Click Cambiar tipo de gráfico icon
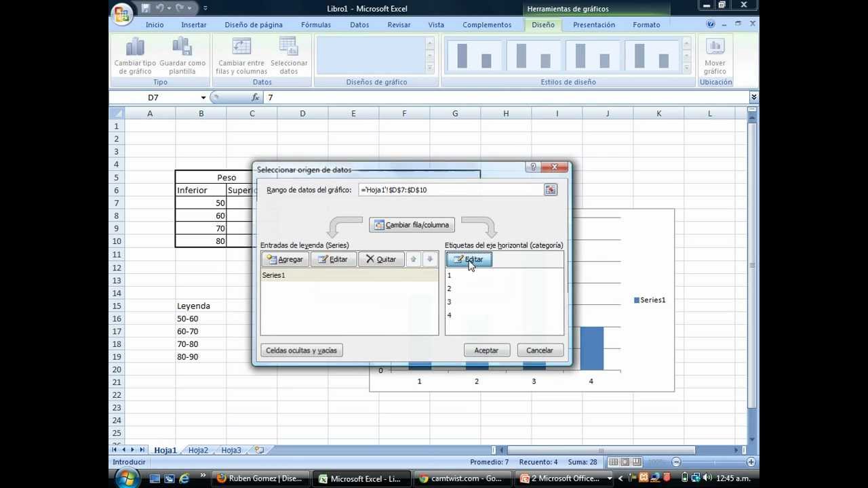Viewport: 868px width, 488px height. pyautogui.click(x=135, y=46)
